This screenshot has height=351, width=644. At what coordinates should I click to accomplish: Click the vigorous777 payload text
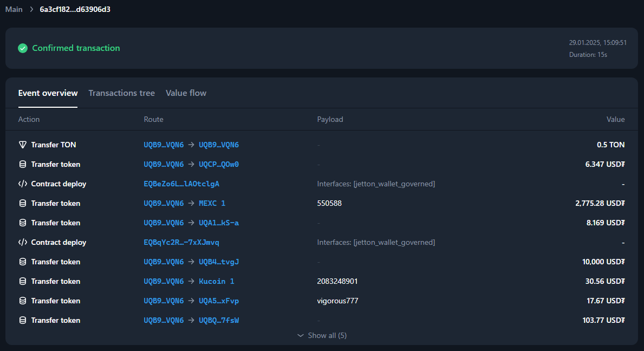tap(337, 301)
